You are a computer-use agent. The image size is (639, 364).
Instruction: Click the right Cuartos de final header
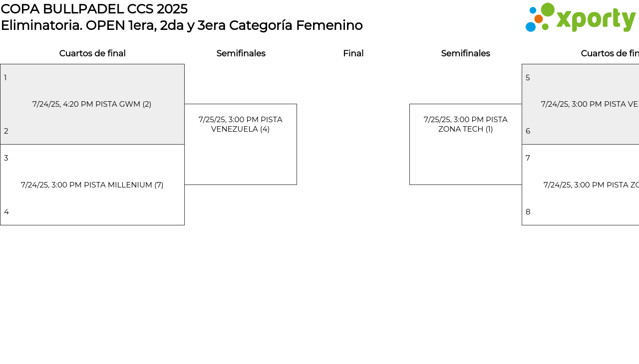610,53
